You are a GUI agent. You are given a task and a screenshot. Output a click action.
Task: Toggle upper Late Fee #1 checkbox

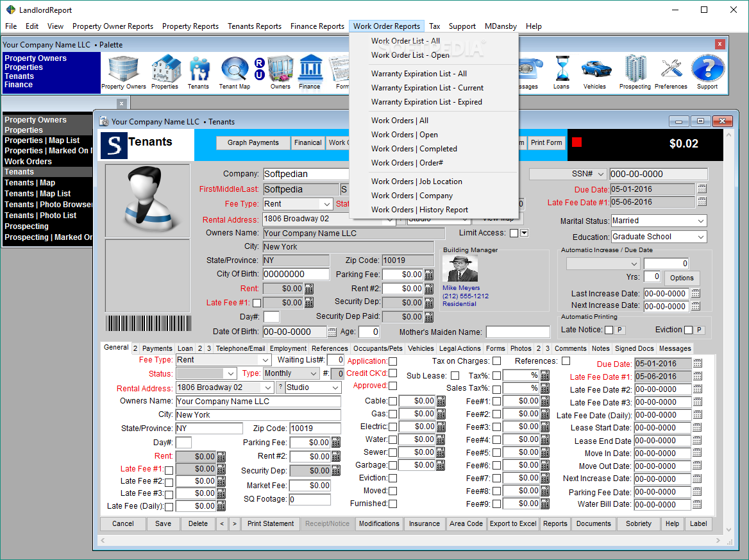pyautogui.click(x=257, y=303)
